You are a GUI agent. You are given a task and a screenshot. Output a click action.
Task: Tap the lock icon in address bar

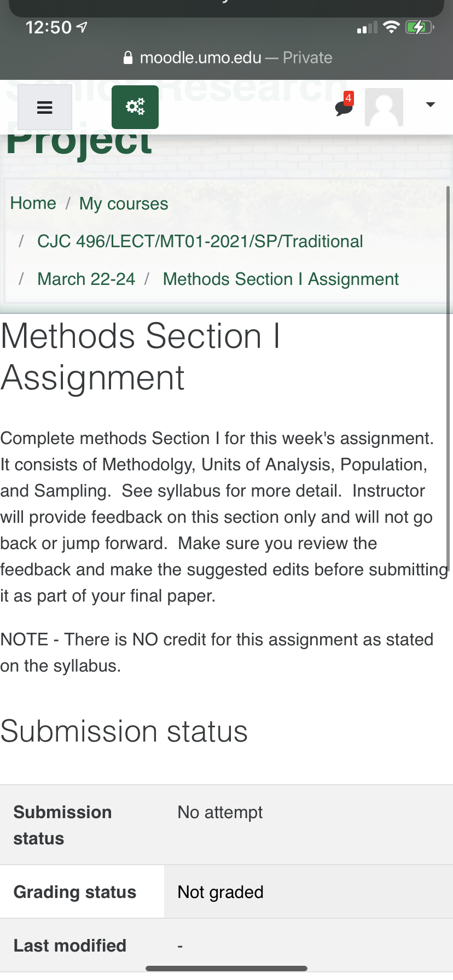128,58
